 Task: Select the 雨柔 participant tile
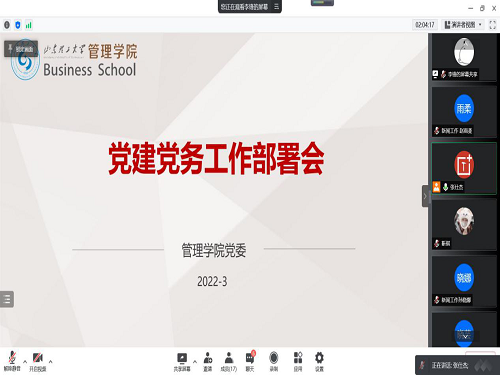(464, 112)
